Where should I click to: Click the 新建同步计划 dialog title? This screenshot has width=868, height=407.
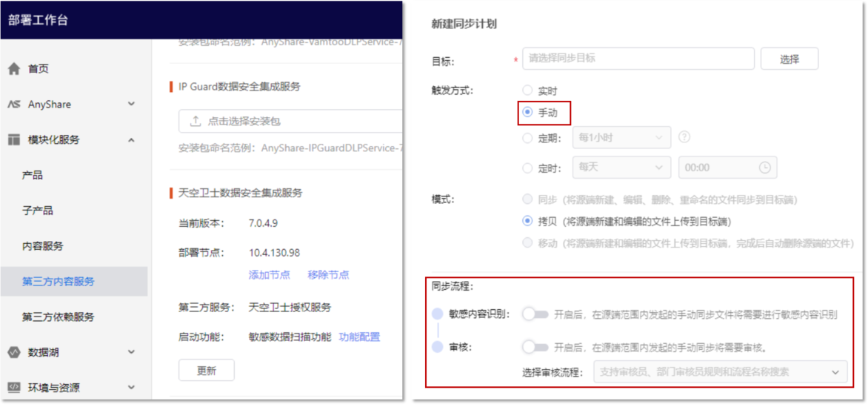(463, 24)
